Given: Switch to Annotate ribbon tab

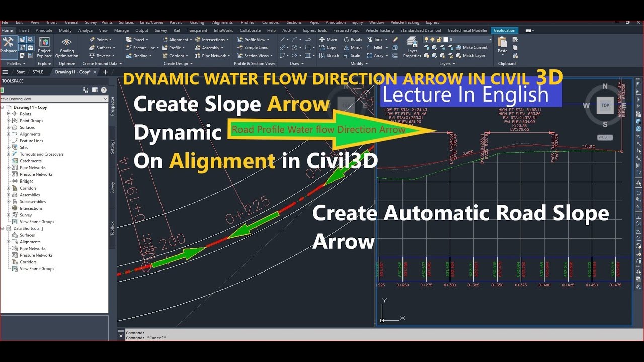Looking at the screenshot, I should click(44, 30).
